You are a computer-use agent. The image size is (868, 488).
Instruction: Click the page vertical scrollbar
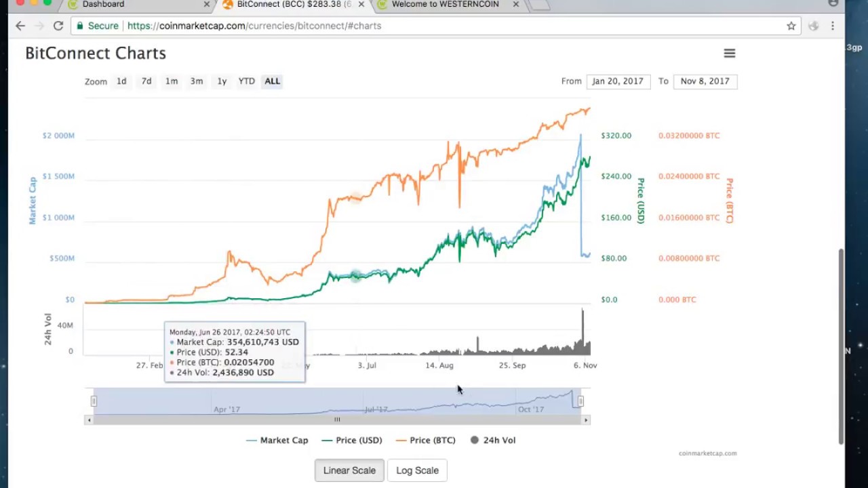pyautogui.click(x=842, y=346)
